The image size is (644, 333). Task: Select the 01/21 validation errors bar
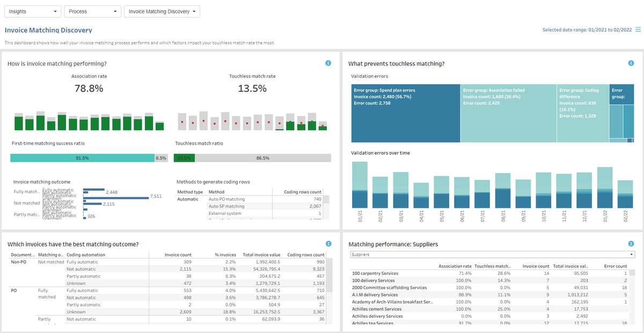(359, 185)
